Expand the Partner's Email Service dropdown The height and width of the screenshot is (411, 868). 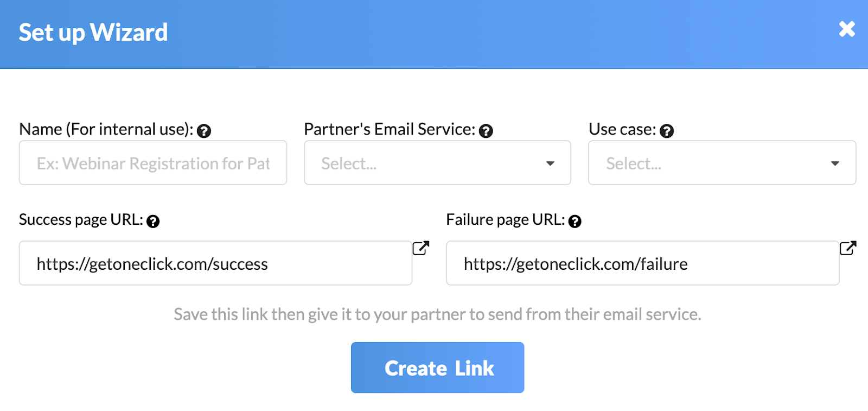coord(437,163)
